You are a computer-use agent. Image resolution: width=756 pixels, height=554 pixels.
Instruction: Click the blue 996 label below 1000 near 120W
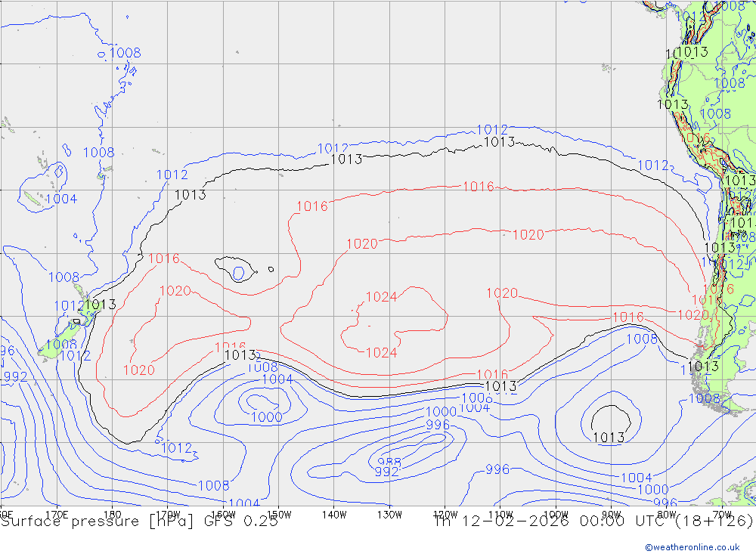(x=438, y=425)
